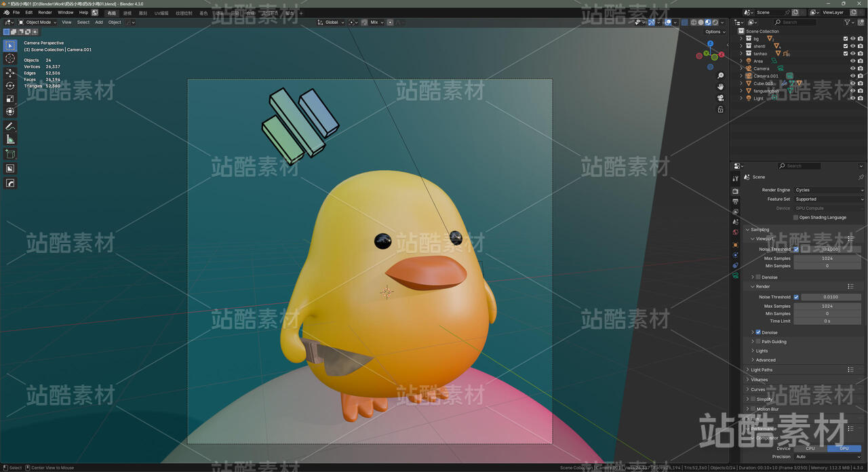Screen dimensions: 868x472
Task: Click the viewport zoom magnifier icon
Action: [720, 75]
